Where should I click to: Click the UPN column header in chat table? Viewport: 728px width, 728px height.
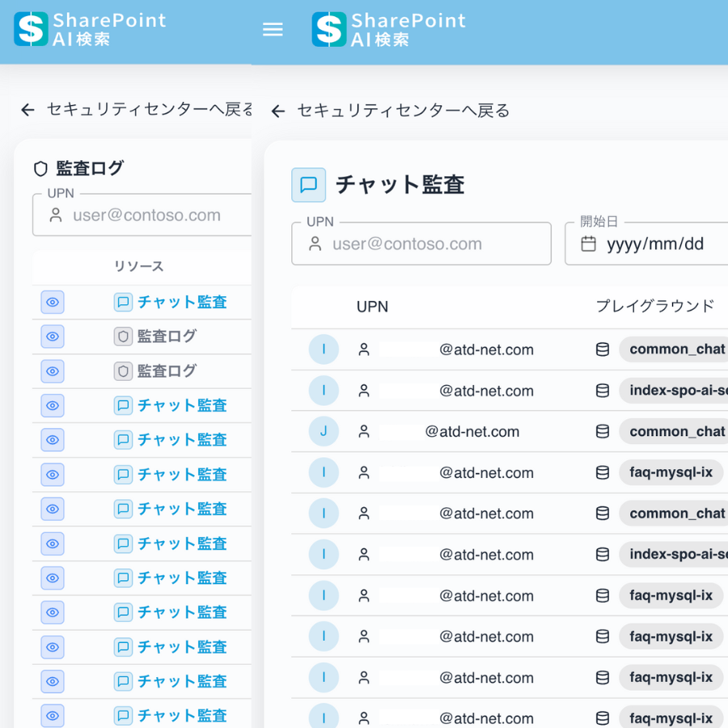click(x=372, y=307)
